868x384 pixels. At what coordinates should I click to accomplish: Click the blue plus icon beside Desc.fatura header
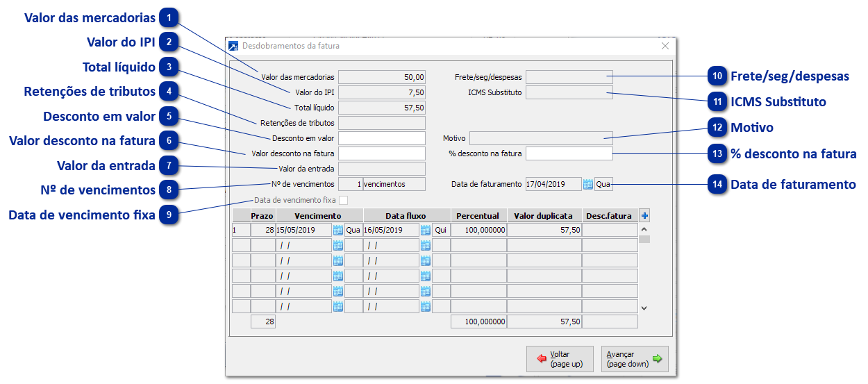point(644,216)
